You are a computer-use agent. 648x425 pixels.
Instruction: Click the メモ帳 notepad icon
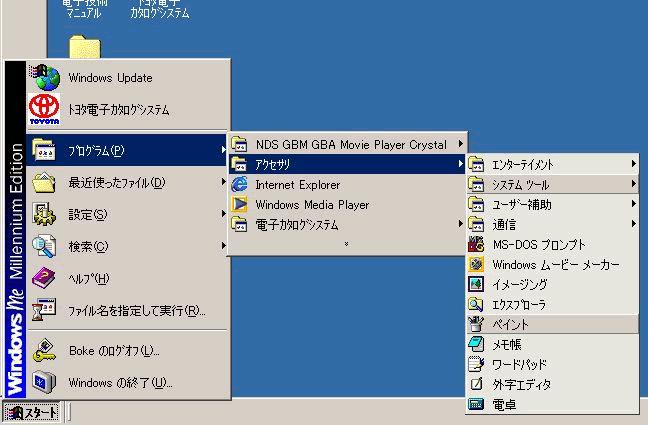(476, 344)
